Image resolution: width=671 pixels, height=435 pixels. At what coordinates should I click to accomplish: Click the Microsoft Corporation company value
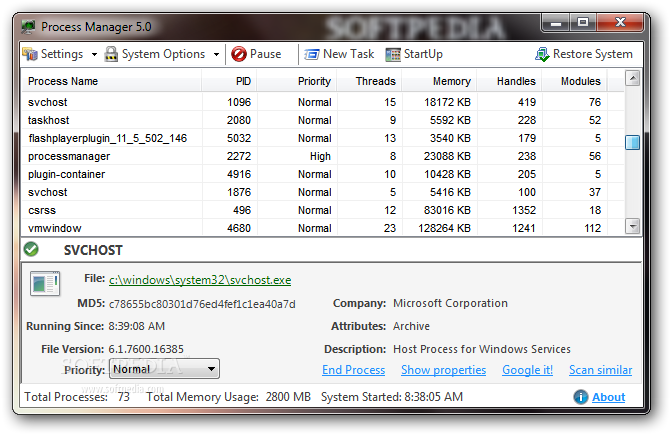(450, 303)
